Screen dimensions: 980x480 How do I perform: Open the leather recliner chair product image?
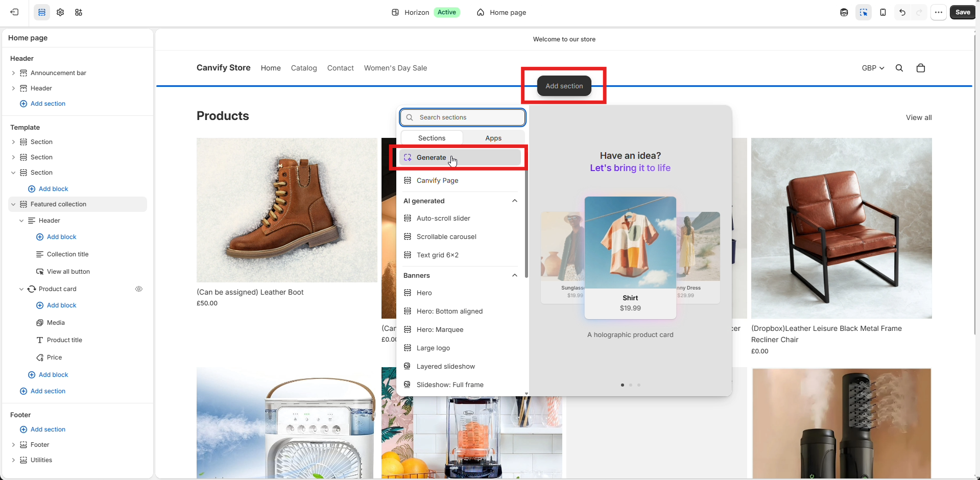click(x=842, y=228)
